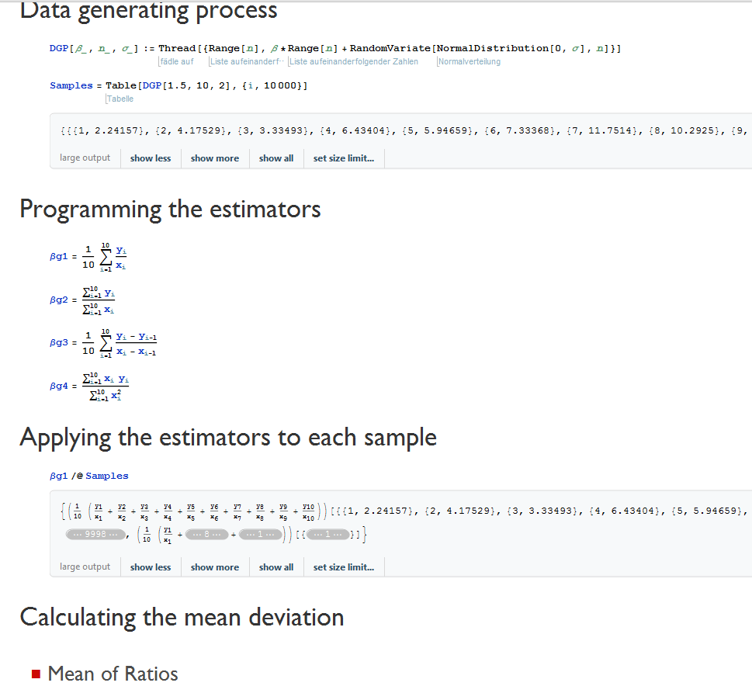Click the βg4 estimator formula cell
The height and width of the screenshot is (700, 752).
89,386
